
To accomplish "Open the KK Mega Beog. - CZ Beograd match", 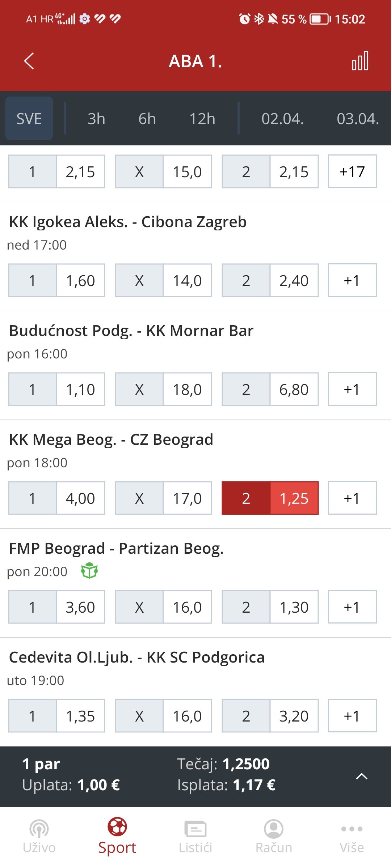I will (111, 440).
